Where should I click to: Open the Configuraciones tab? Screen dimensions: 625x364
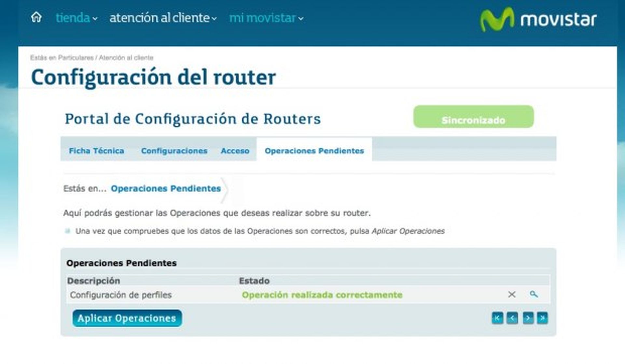click(x=174, y=151)
